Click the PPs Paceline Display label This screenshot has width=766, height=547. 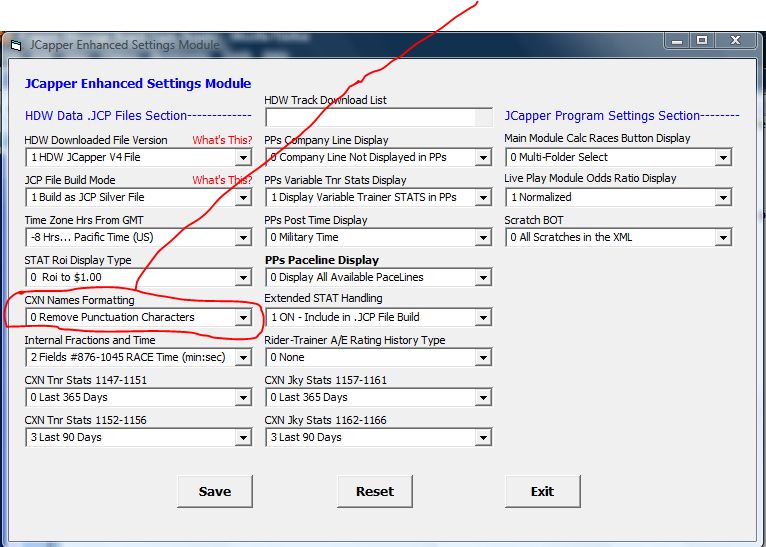pos(322,260)
